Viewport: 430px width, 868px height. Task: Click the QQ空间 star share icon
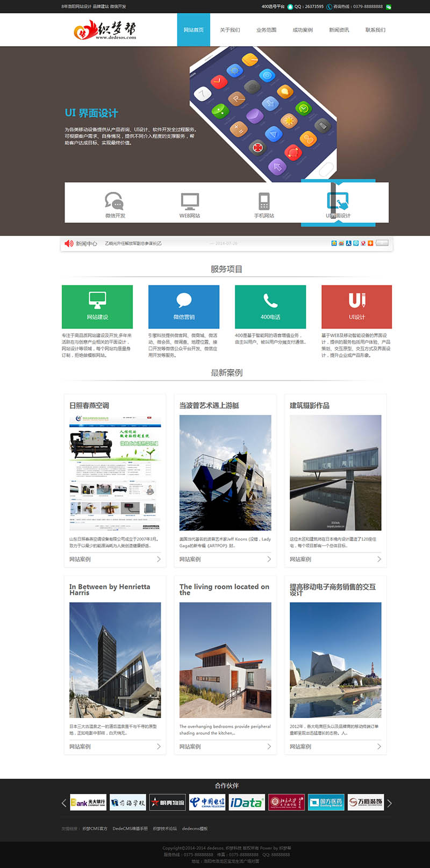[334, 243]
